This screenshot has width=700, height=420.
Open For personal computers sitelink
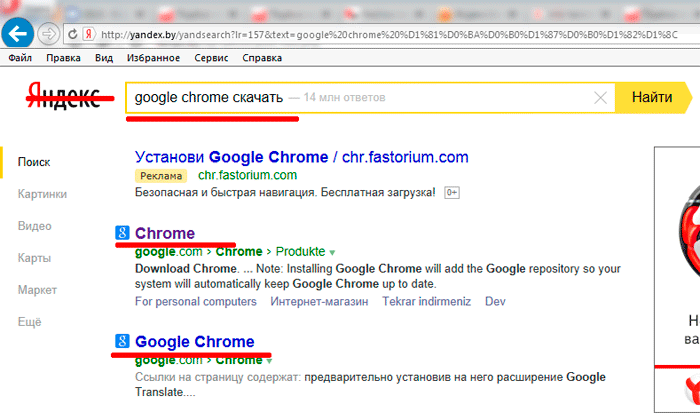[x=196, y=302]
